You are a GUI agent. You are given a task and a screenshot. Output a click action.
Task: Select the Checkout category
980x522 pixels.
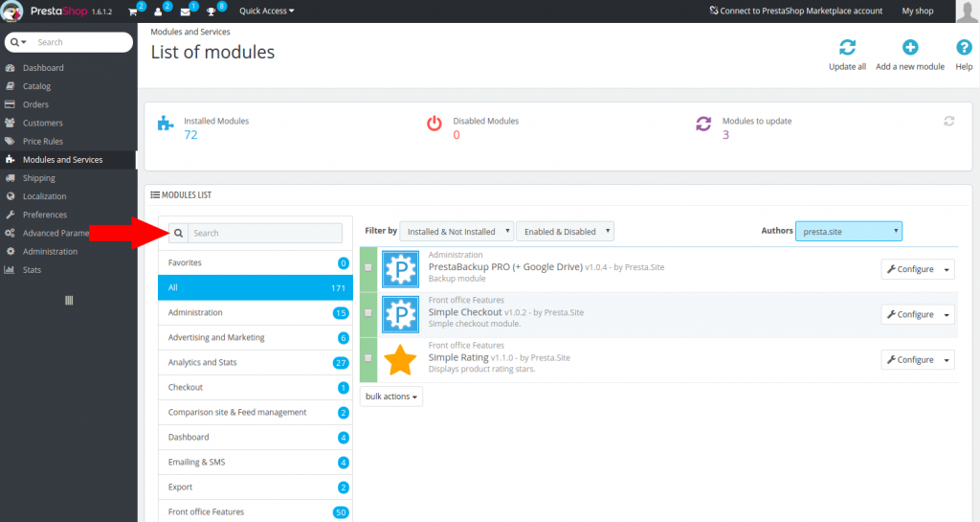click(256, 388)
